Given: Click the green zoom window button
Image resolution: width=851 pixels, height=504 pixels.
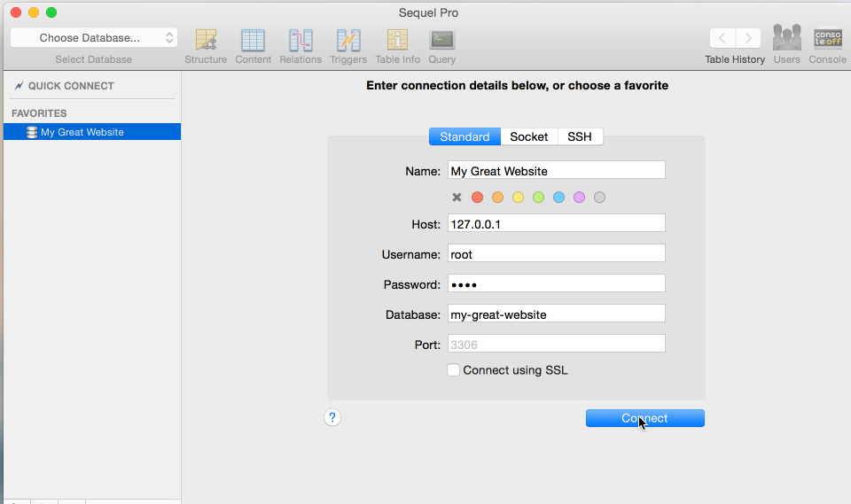Looking at the screenshot, I should coord(51,12).
